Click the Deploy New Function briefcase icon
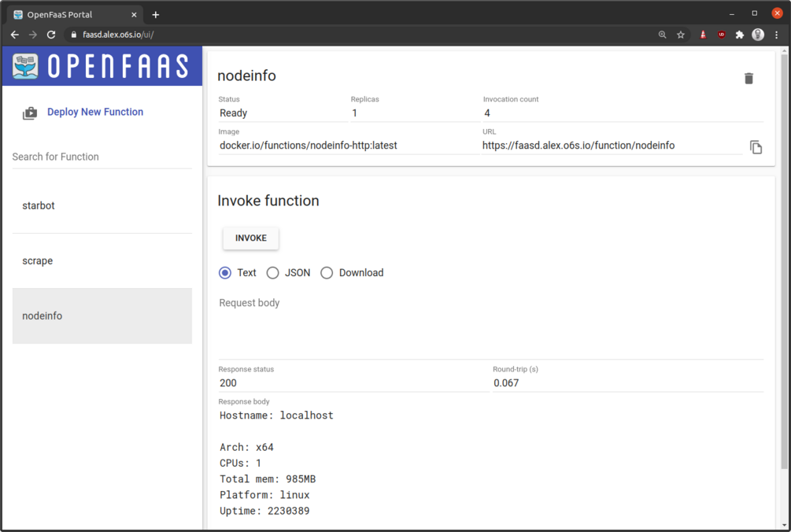This screenshot has height=532, width=791. tap(30, 113)
